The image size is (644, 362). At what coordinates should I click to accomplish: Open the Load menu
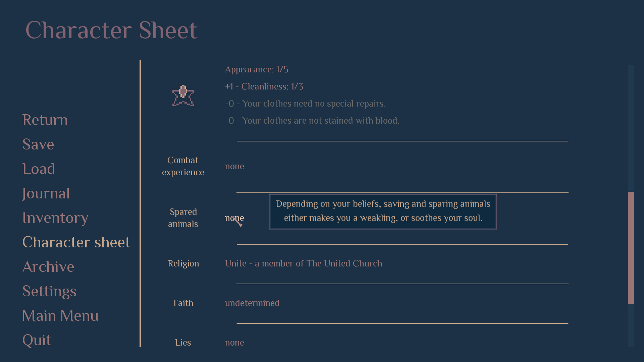pos(39,169)
